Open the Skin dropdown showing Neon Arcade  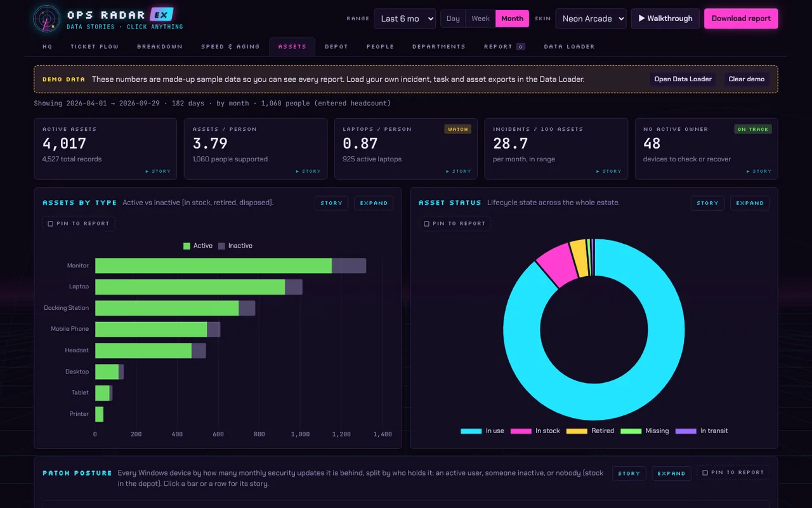591,18
